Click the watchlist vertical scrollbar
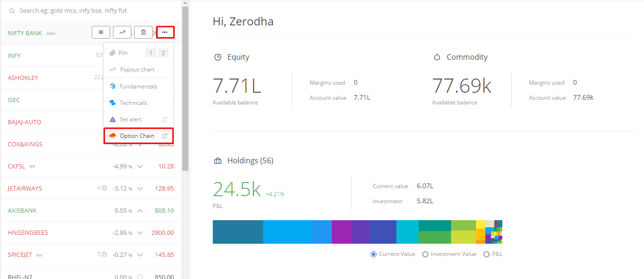 [x=185, y=88]
